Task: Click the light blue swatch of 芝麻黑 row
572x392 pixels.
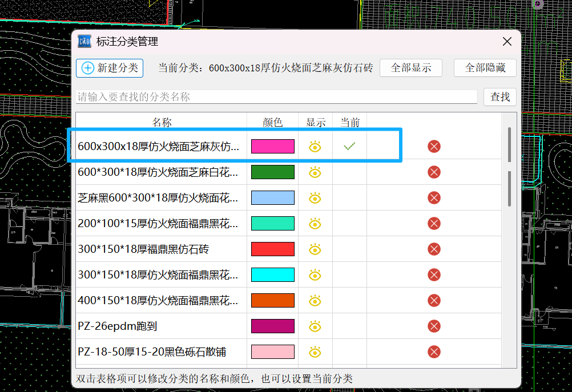Action: pos(272,197)
